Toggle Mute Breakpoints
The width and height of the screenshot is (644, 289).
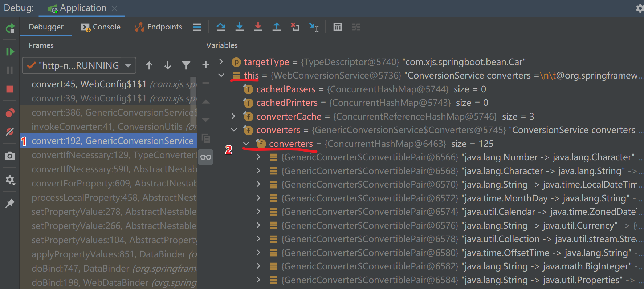click(10, 132)
